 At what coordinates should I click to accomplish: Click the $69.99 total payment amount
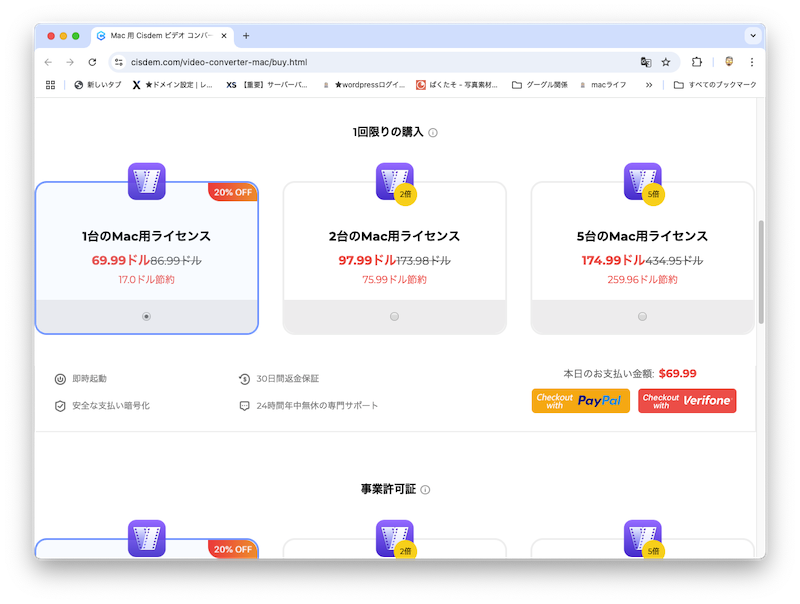(678, 373)
